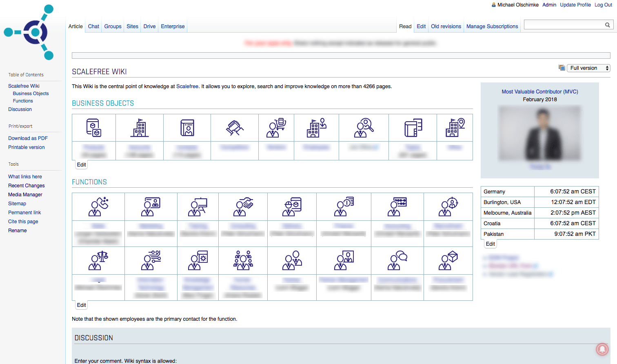Open the person with clock document icon

[x=344, y=206]
